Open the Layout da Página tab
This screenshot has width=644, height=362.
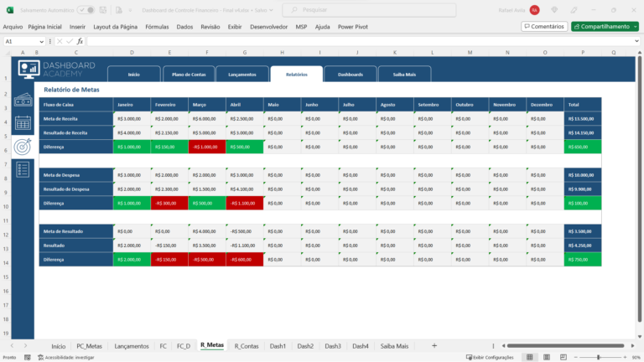[116, 27]
